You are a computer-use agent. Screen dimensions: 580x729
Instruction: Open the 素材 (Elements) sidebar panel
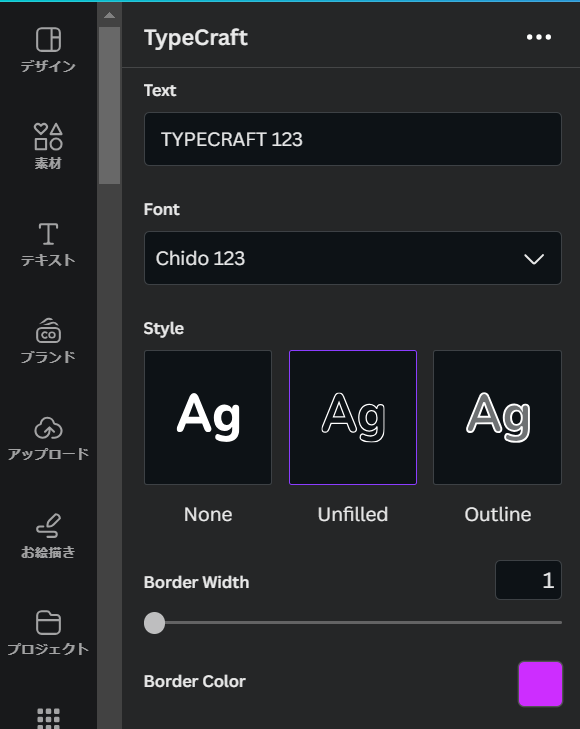click(x=48, y=146)
